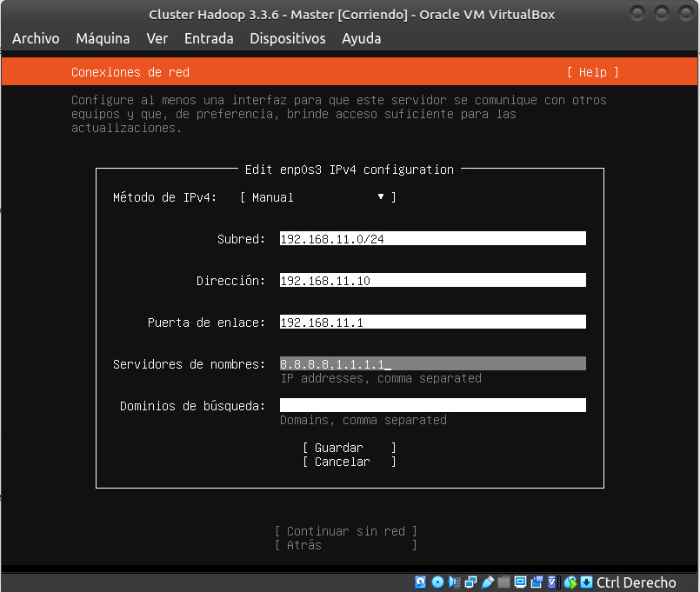700x592 pixels.
Task: Open the Entrada menu
Action: coord(209,38)
